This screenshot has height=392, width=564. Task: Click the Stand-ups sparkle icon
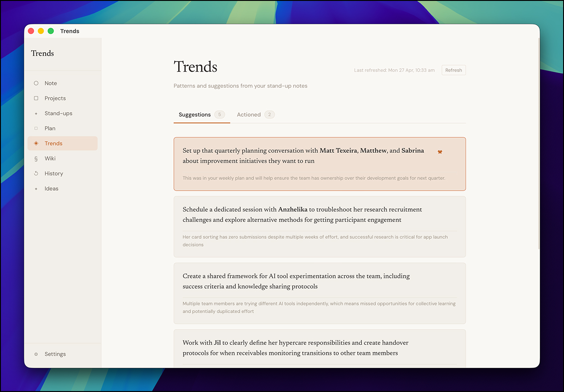(36, 114)
